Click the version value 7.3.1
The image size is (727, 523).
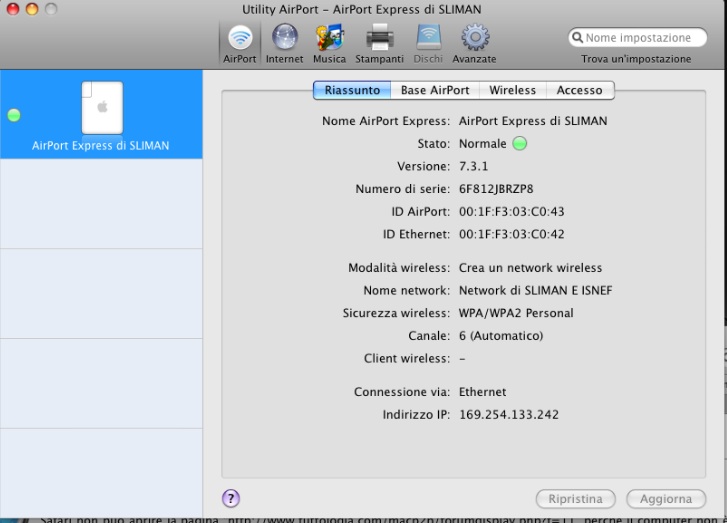[x=473, y=166]
